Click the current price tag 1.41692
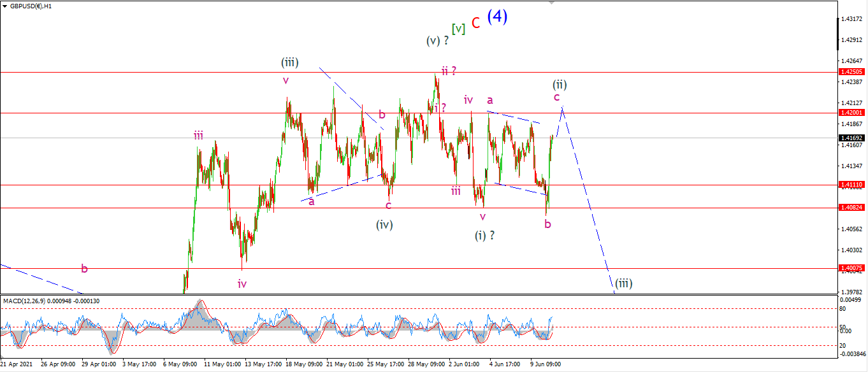 coord(851,138)
